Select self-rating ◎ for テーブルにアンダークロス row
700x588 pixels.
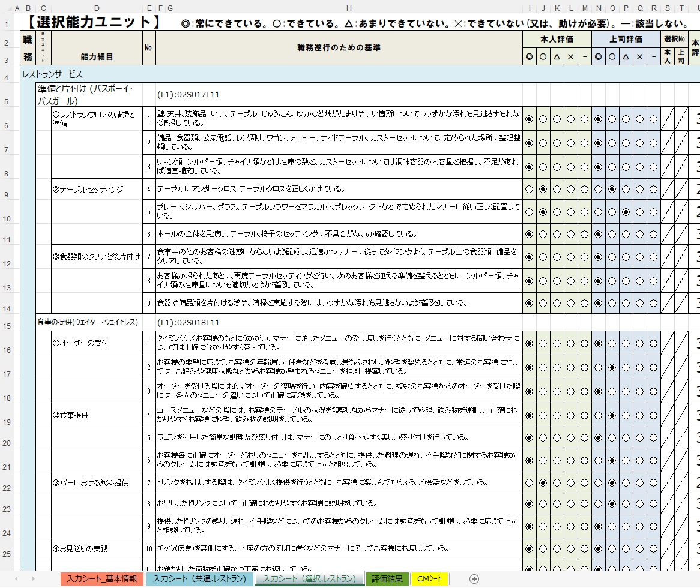coord(529,190)
